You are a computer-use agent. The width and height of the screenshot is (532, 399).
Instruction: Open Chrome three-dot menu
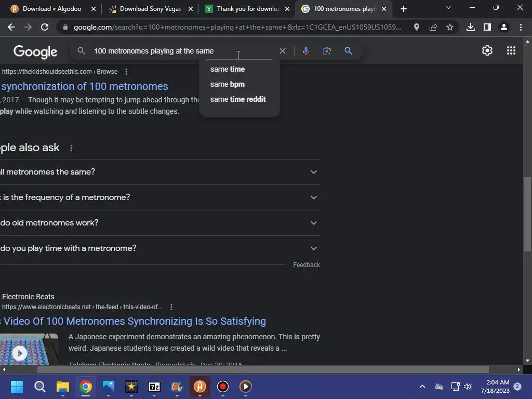[521, 27]
